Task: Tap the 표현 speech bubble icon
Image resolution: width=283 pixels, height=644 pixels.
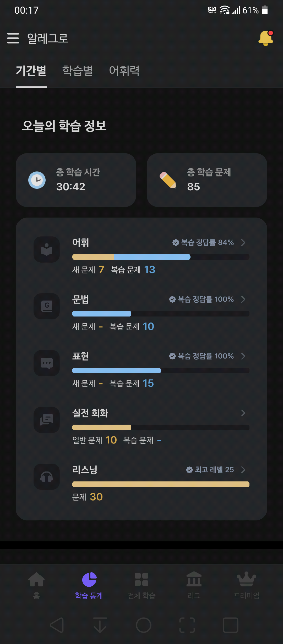Action: click(47, 363)
